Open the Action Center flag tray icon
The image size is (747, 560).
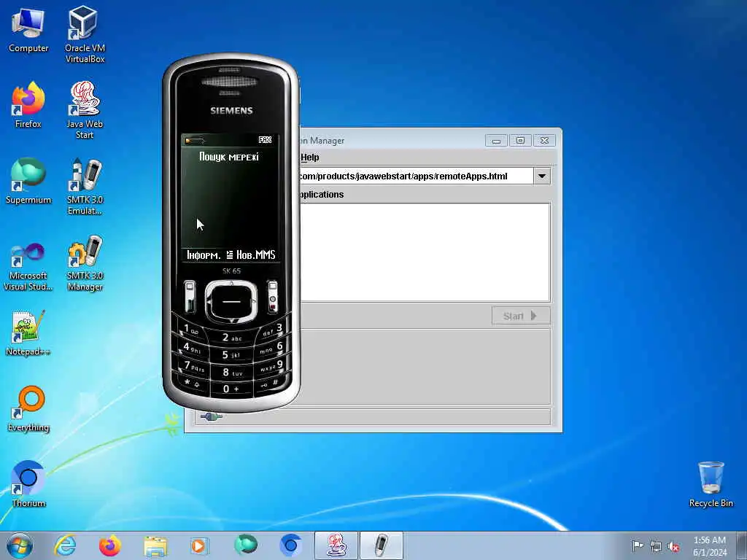pyautogui.click(x=637, y=545)
